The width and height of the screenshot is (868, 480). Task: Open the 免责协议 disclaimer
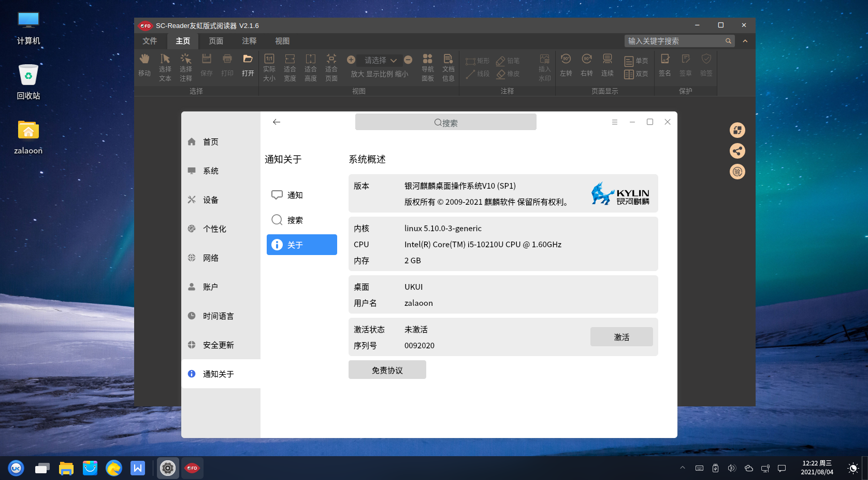(387, 370)
